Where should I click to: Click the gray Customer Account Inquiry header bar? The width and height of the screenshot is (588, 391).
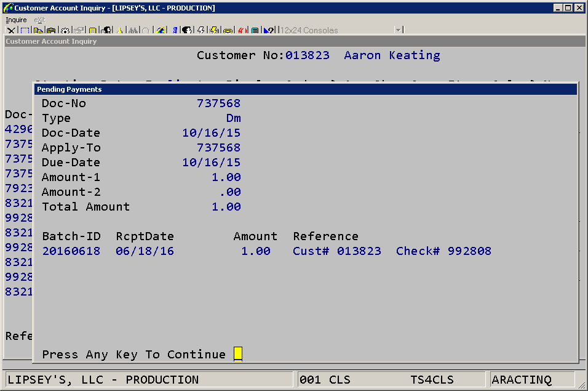click(295, 41)
